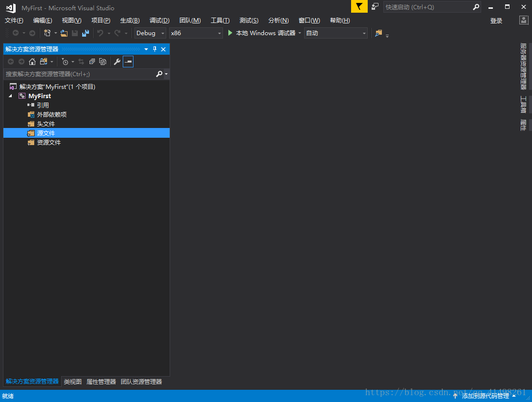Select the 头文件 folder

point(46,124)
